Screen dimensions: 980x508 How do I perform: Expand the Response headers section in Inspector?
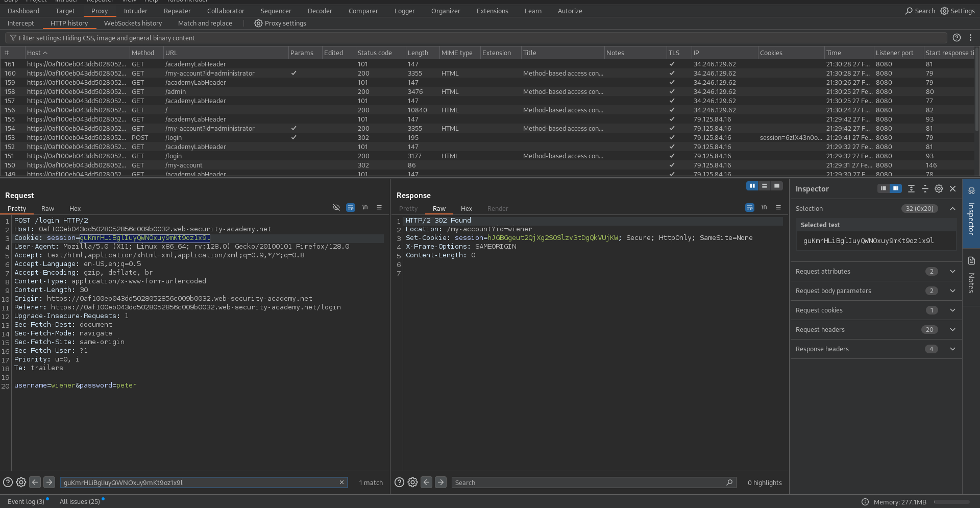952,349
